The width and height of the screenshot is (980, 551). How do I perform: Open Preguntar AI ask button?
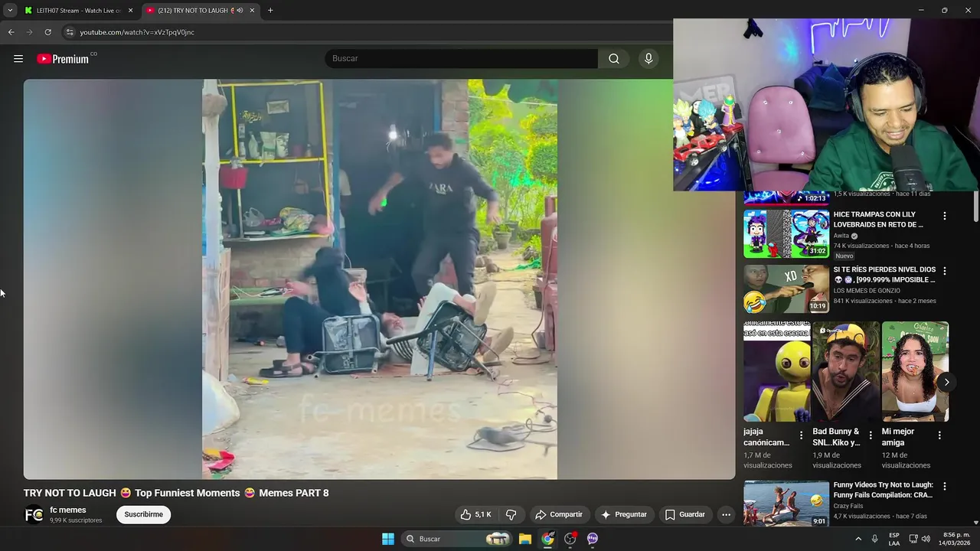coord(624,514)
